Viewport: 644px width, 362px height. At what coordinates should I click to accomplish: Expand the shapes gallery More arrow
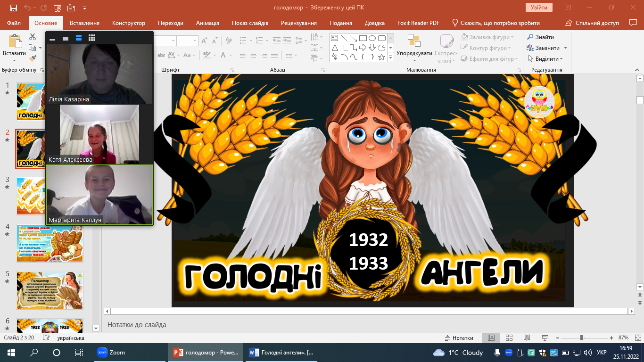click(x=391, y=57)
